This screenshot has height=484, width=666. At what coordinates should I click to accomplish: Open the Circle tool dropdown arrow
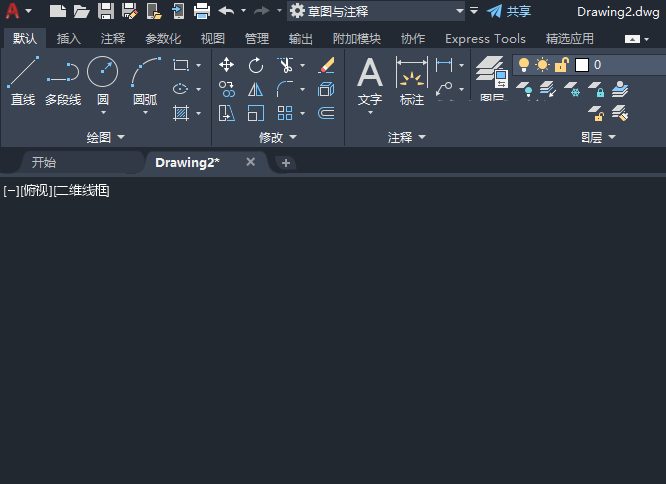click(103, 113)
